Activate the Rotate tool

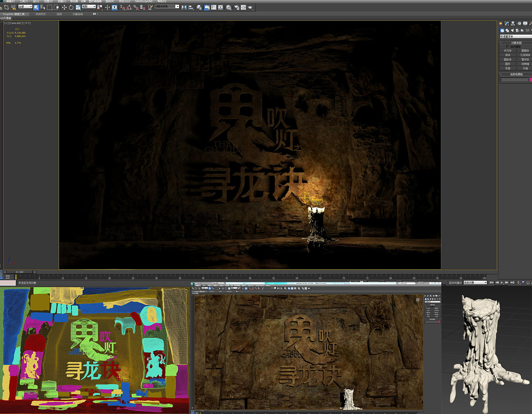71,7
